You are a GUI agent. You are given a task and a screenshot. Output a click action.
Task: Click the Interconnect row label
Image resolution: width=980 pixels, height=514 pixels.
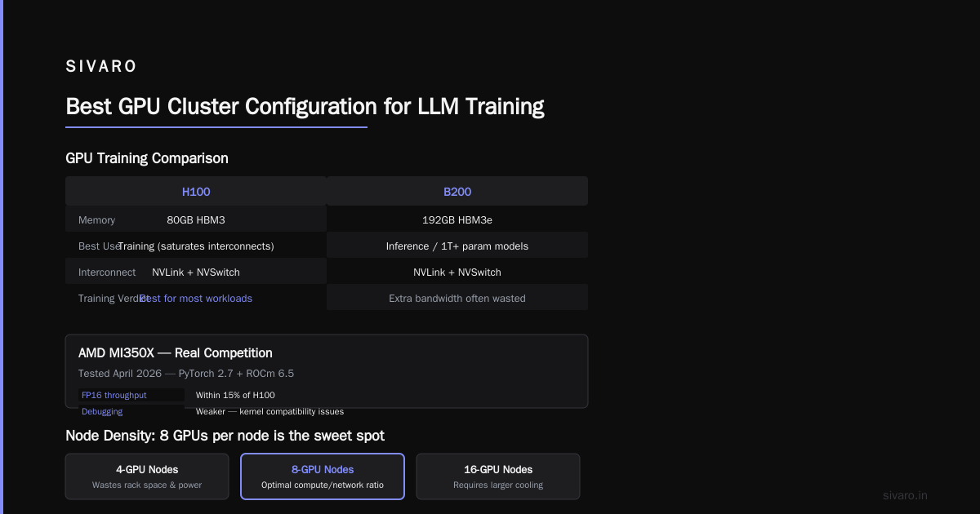pyautogui.click(x=107, y=273)
